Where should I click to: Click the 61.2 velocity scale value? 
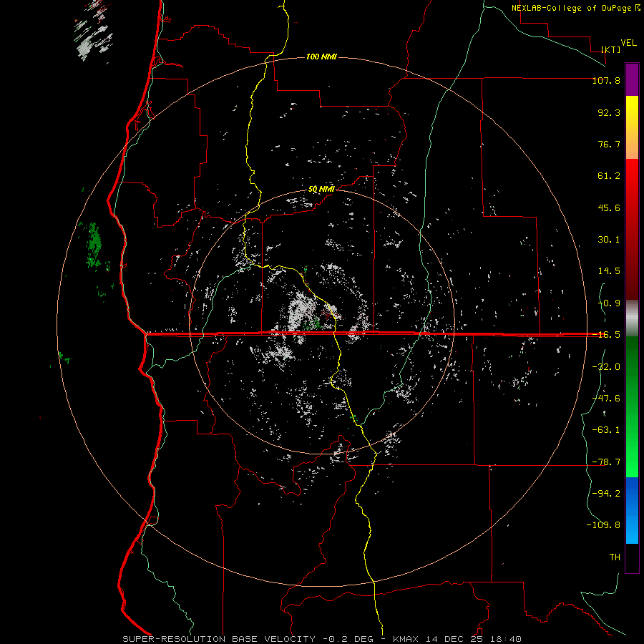point(609,176)
